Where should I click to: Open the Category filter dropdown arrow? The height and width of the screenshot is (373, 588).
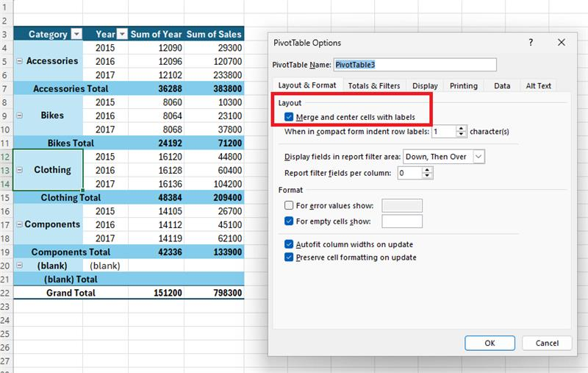point(76,34)
